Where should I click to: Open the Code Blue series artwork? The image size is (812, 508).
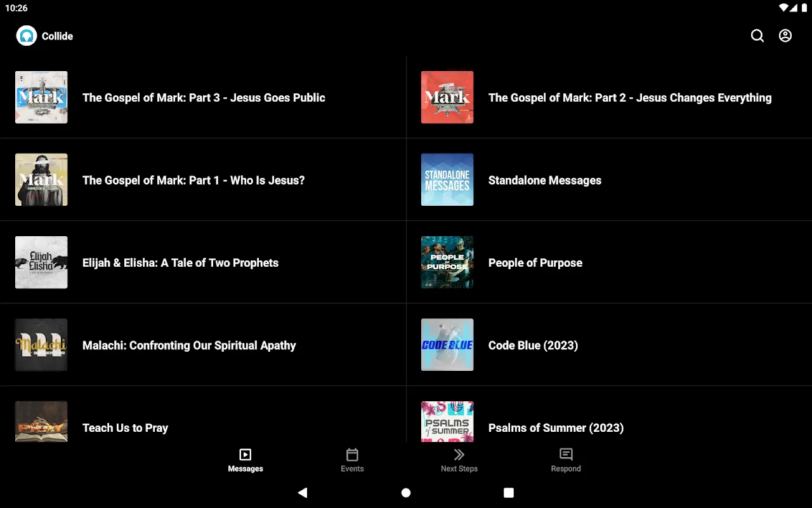tap(447, 345)
